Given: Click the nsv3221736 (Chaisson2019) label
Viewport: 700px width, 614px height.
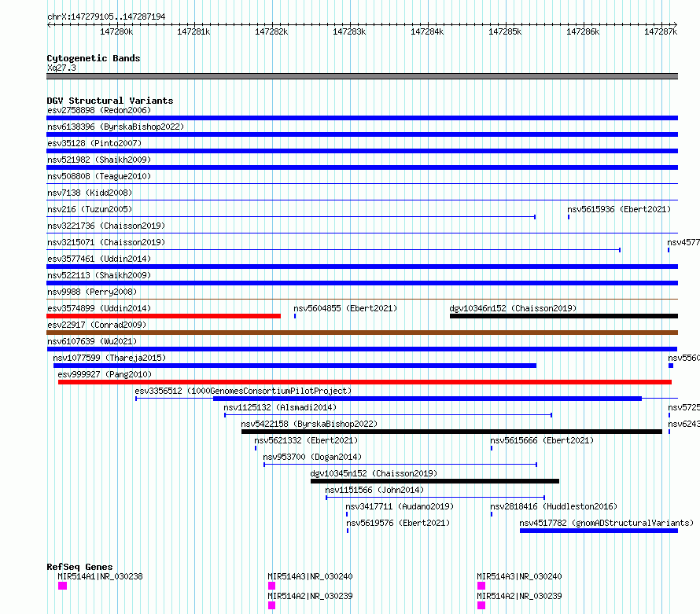Looking at the screenshot, I should pyautogui.click(x=106, y=226).
